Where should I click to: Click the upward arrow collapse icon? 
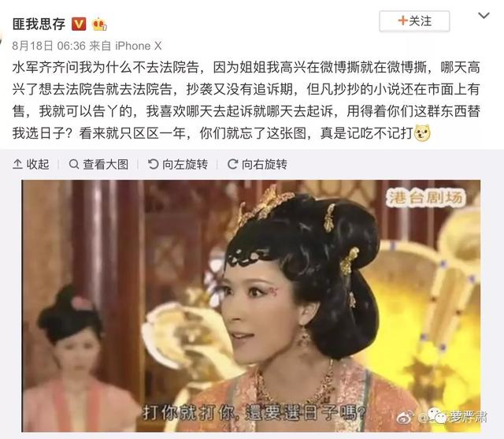pyautogui.click(x=17, y=165)
